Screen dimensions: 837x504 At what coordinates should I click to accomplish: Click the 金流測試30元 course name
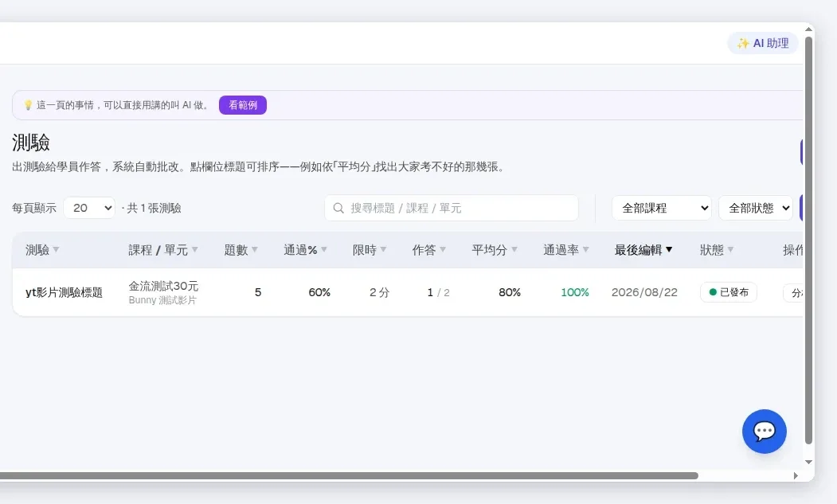(x=163, y=286)
